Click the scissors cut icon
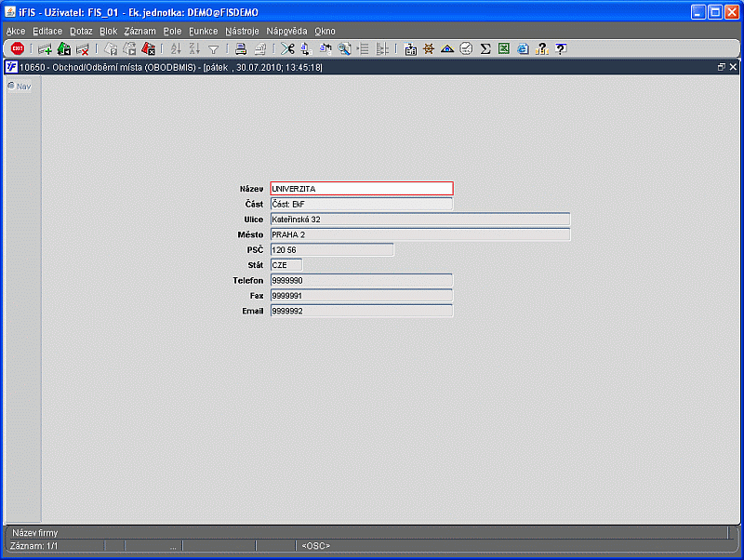744x560 pixels. coord(287,48)
